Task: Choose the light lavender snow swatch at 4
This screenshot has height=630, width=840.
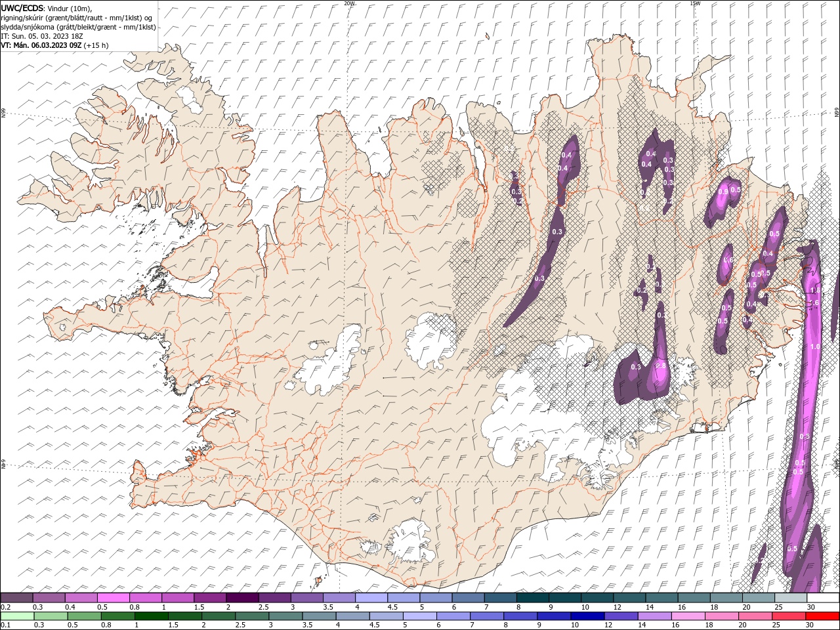Action: 371,598
